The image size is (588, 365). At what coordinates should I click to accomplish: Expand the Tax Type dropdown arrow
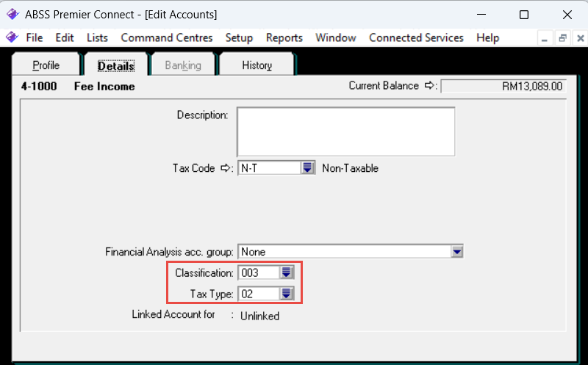[287, 294]
